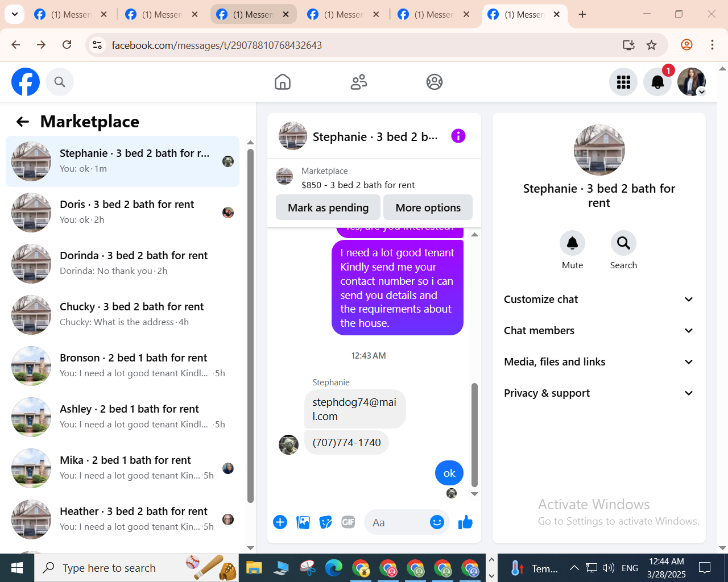Choose a GIF icon in composer
This screenshot has height=582, width=728.
348,522
